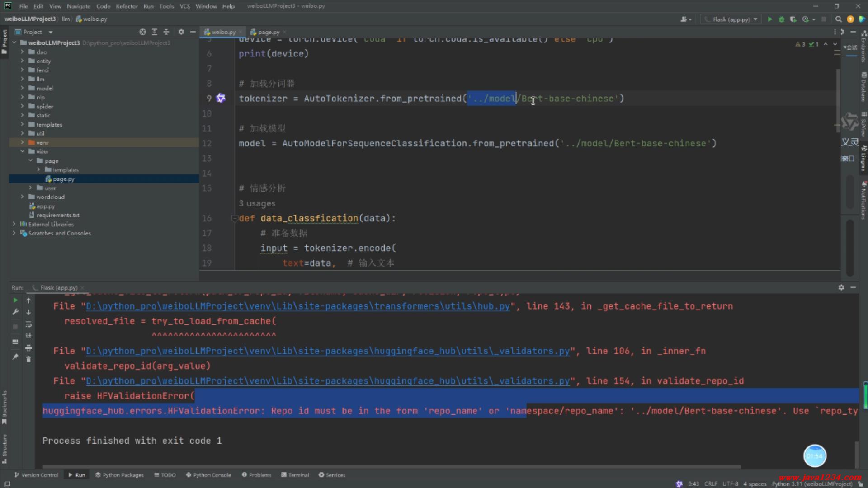Toggle scroll to end of output
868x488 pixels.
(28, 336)
